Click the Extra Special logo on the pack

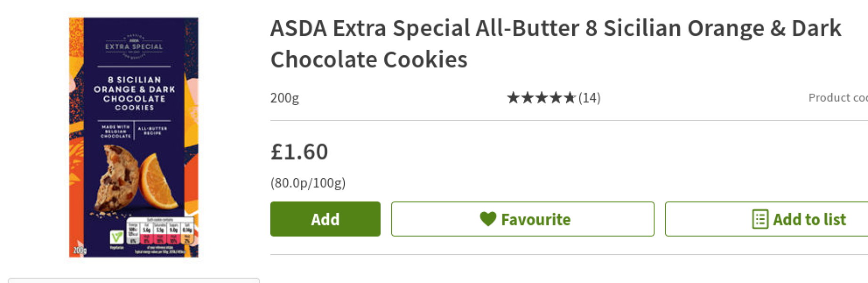[134, 46]
